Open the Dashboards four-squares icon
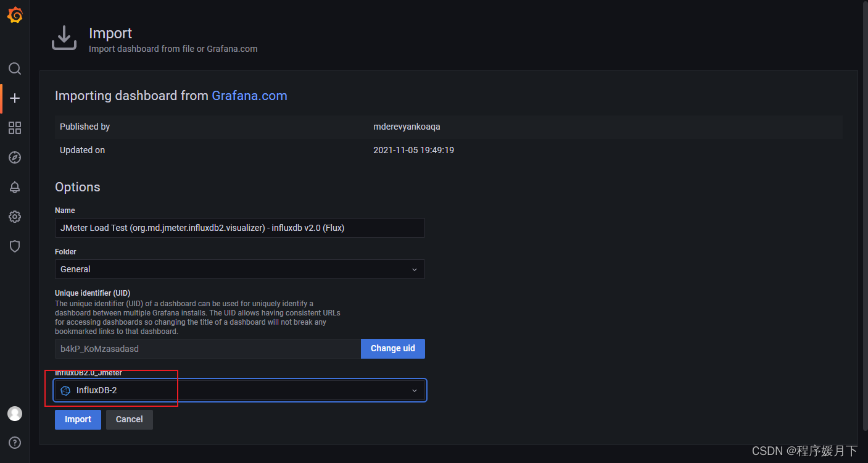 tap(15, 128)
